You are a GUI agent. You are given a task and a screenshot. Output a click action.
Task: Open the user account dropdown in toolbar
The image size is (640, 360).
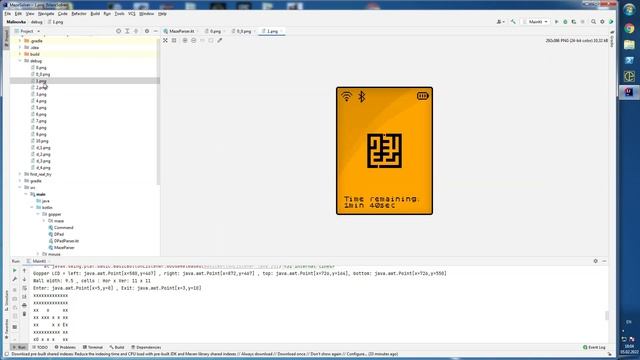[500, 22]
